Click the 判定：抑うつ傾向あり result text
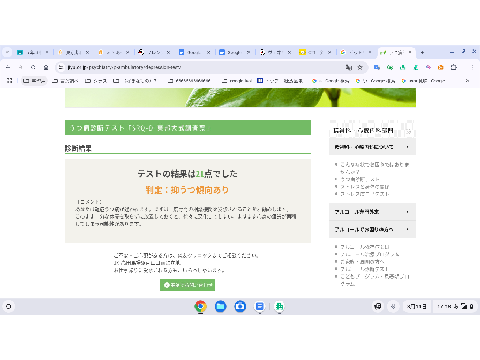Image resolution: width=480 pixels, height=360 pixels. click(x=187, y=190)
